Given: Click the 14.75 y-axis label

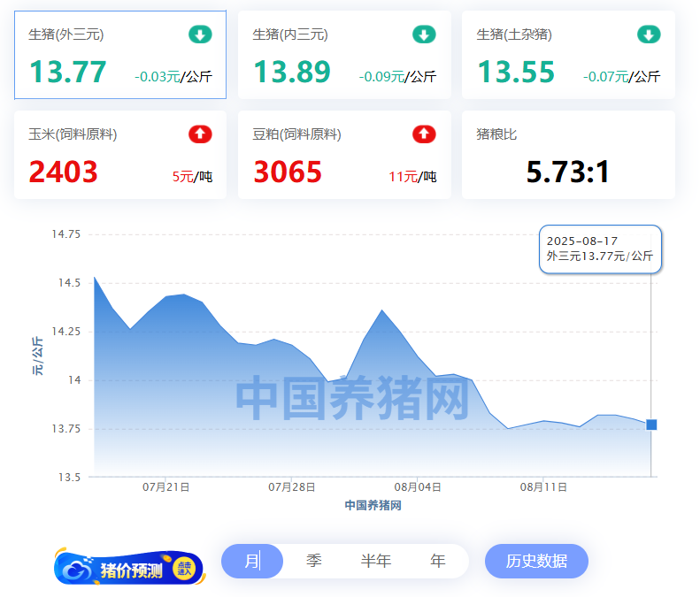Looking at the screenshot, I should (66, 234).
